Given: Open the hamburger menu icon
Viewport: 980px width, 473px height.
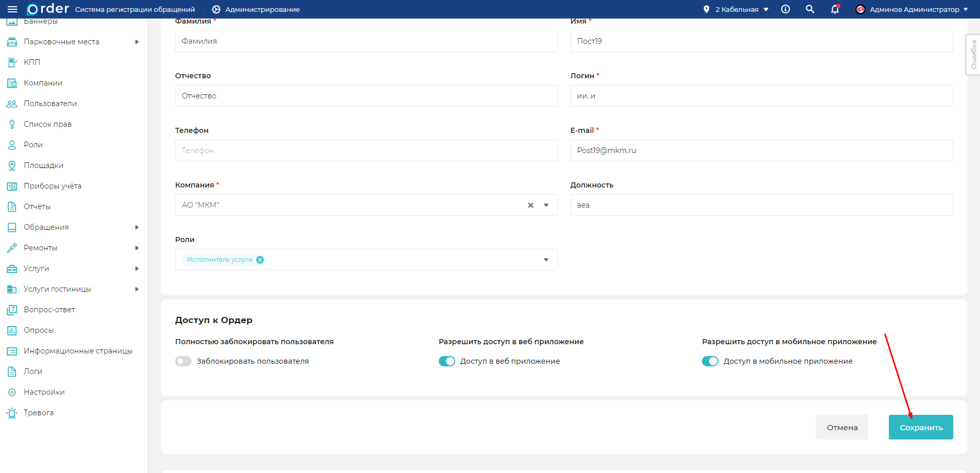Looking at the screenshot, I should (12, 9).
